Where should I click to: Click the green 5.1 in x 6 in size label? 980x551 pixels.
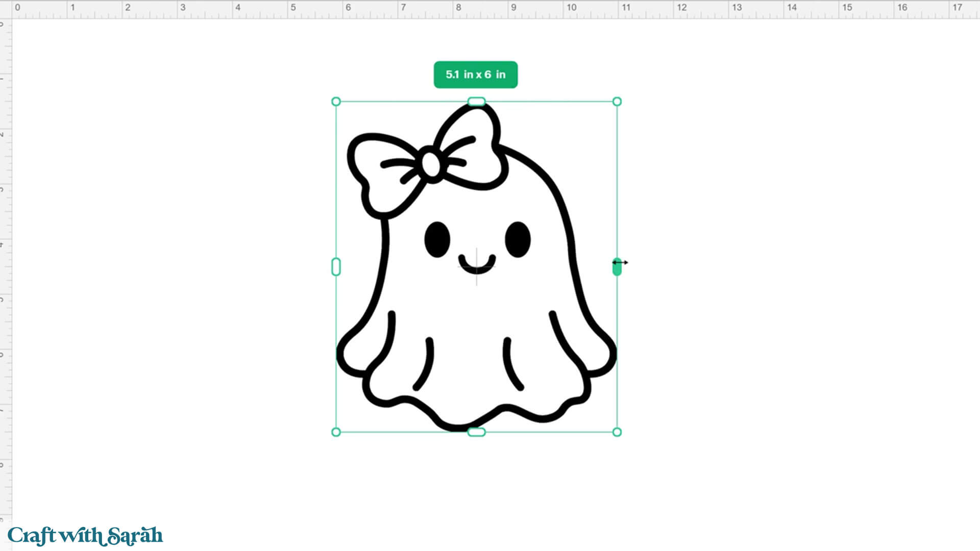pyautogui.click(x=475, y=74)
